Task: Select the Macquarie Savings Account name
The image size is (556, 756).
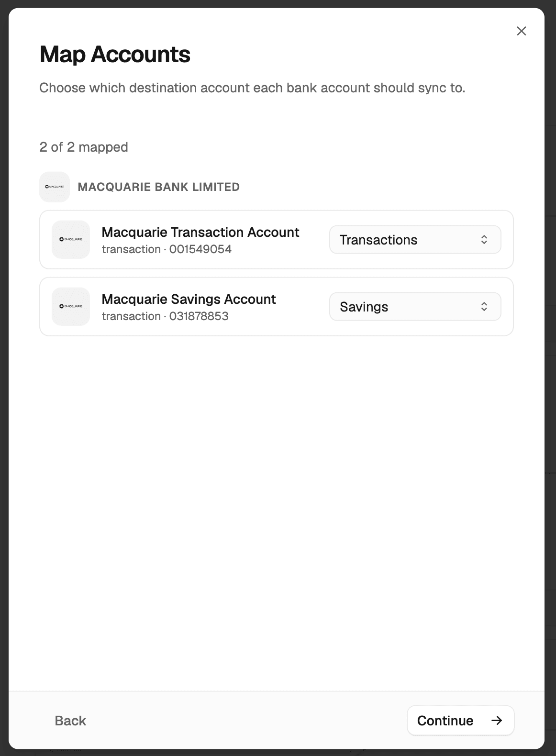Action: (189, 300)
